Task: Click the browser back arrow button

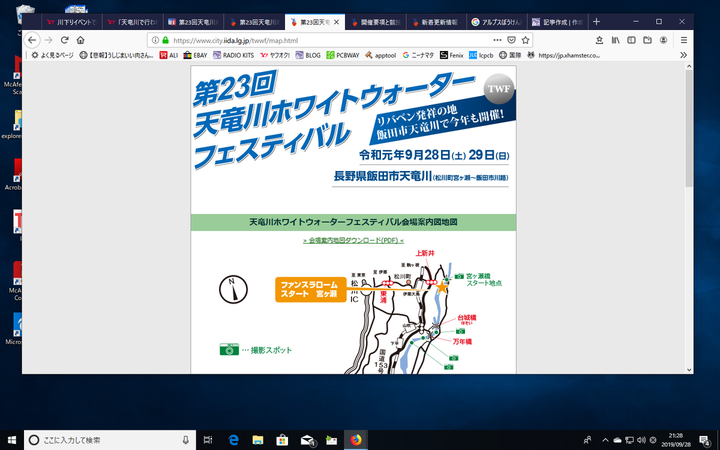Action: (33, 39)
